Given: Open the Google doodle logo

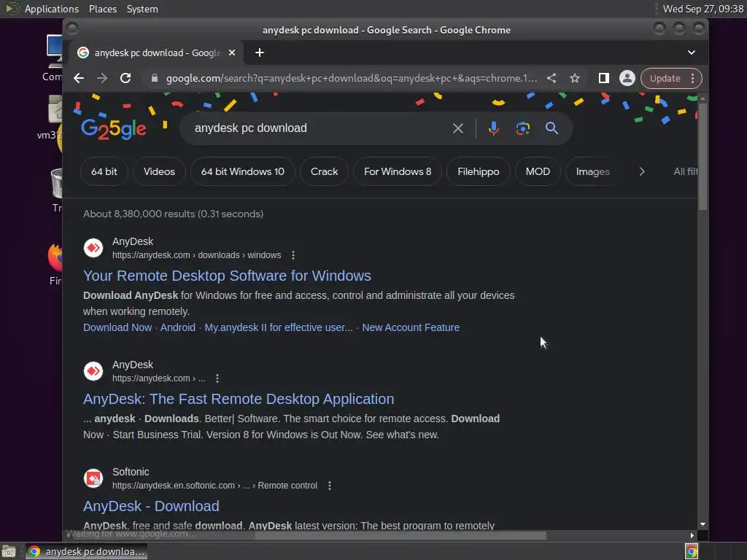Looking at the screenshot, I should [x=113, y=128].
